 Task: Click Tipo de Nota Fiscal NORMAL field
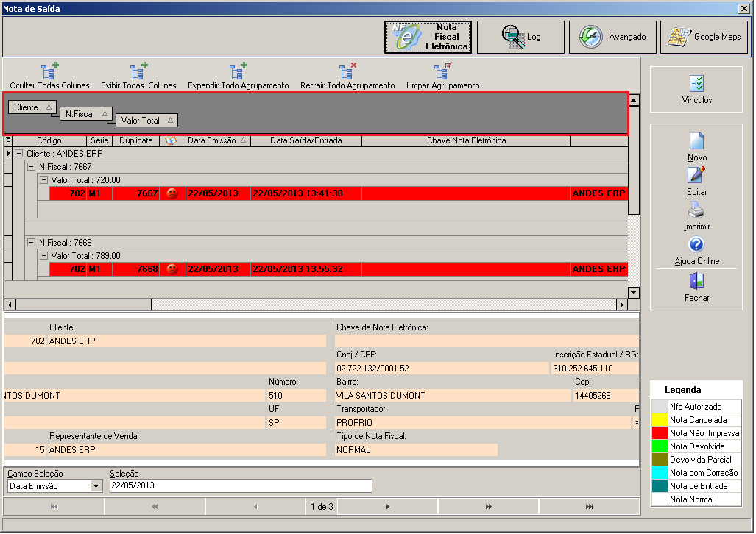(x=416, y=449)
